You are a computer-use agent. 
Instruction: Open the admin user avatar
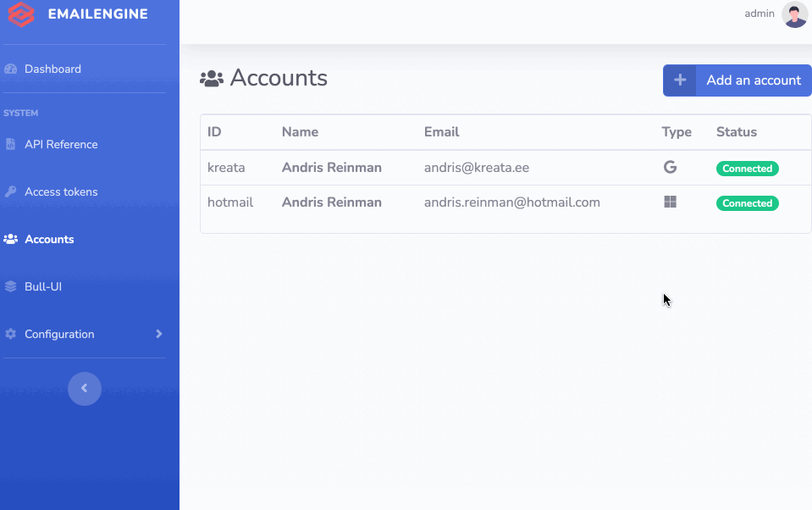[x=795, y=14]
